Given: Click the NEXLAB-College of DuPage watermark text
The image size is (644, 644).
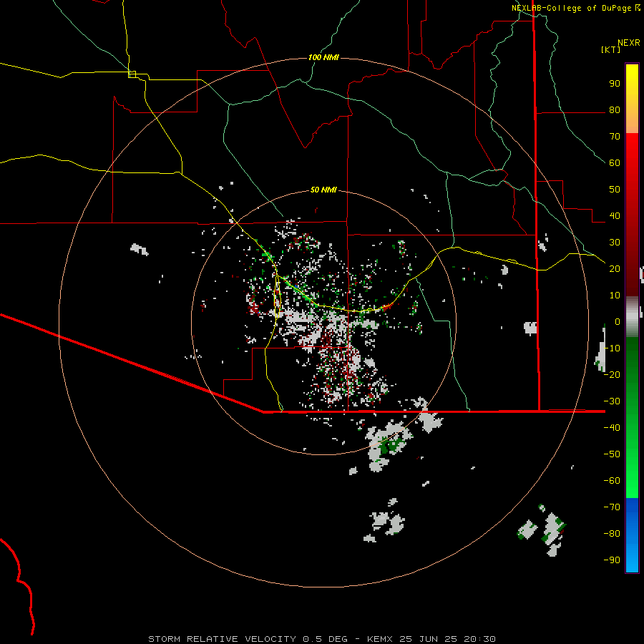Looking at the screenshot, I should tap(571, 8).
